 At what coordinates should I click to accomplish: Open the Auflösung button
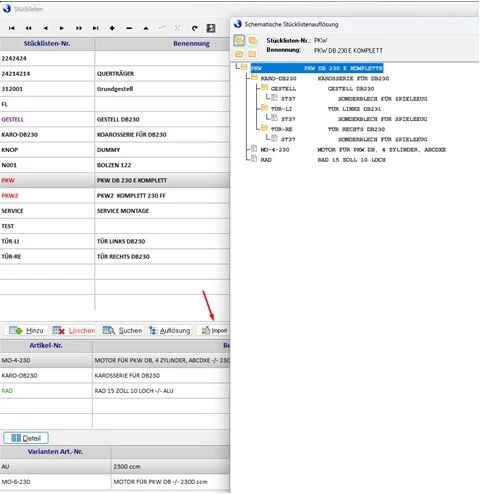170,330
